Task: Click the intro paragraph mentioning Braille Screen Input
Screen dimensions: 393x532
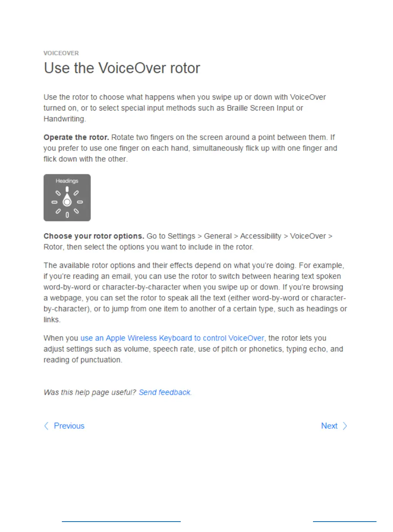Action: pos(185,108)
